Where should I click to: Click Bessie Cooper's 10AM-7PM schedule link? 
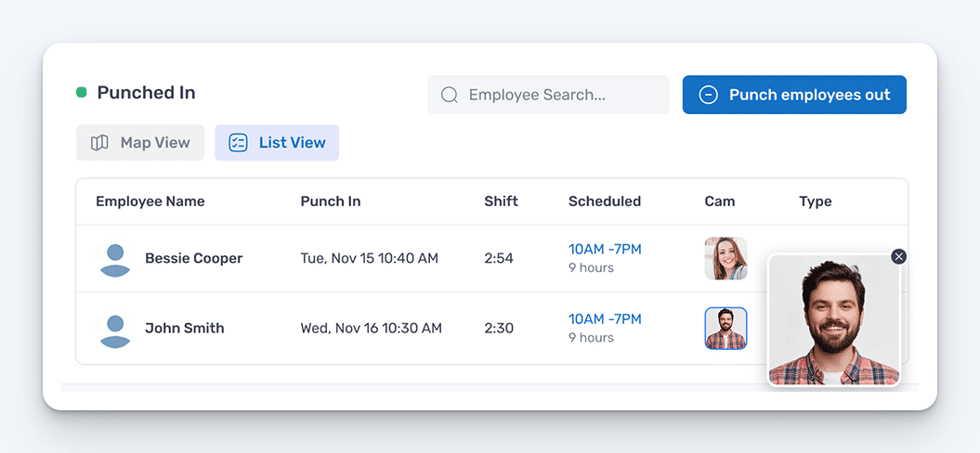(x=605, y=250)
